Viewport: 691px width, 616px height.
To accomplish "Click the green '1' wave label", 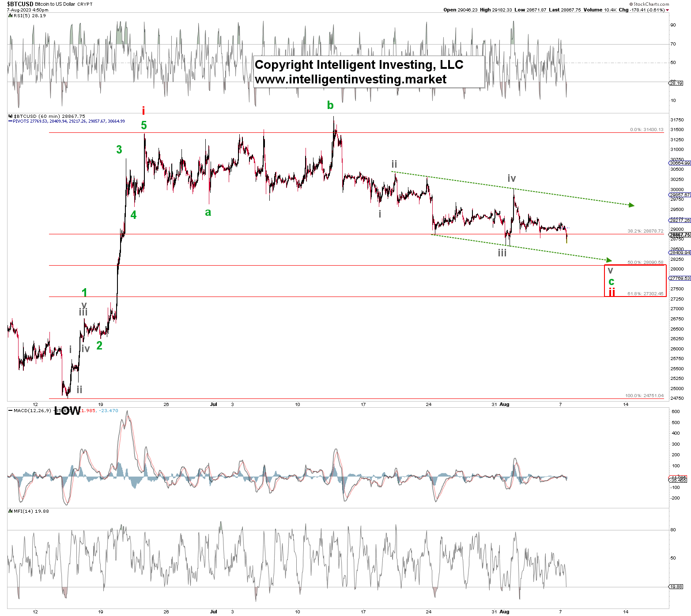I will (84, 293).
